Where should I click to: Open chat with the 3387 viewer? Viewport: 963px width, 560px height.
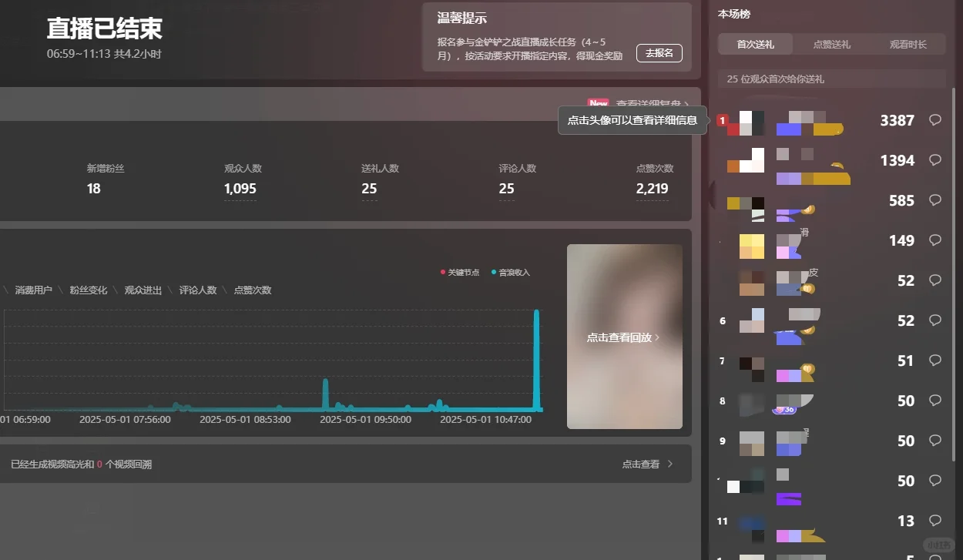click(x=935, y=120)
